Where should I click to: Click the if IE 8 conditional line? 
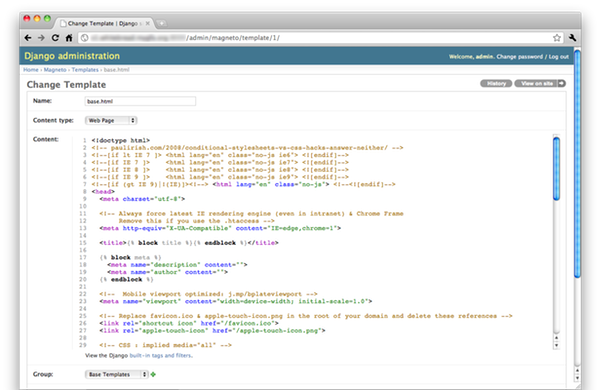[220, 170]
